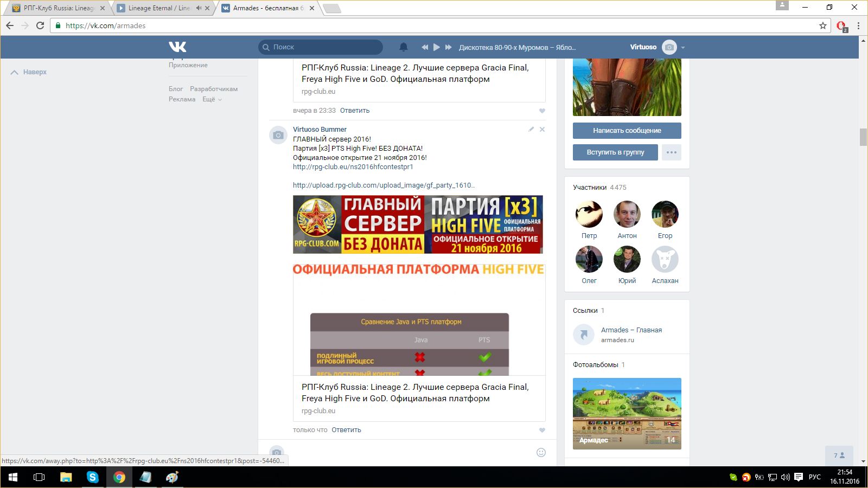Play previous track in VK header
868x488 pixels.
425,47
